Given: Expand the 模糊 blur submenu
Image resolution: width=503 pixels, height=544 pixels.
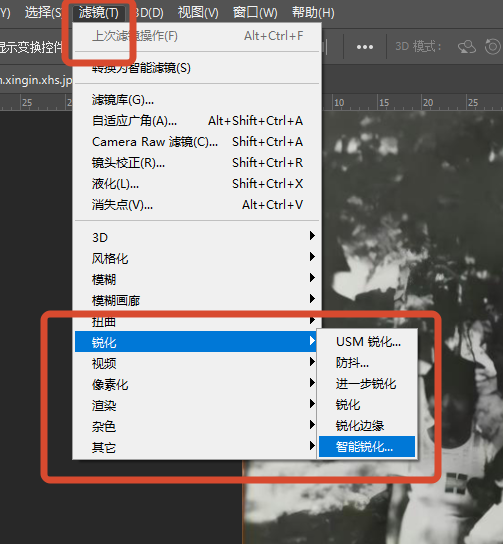Looking at the screenshot, I should click(197, 279).
